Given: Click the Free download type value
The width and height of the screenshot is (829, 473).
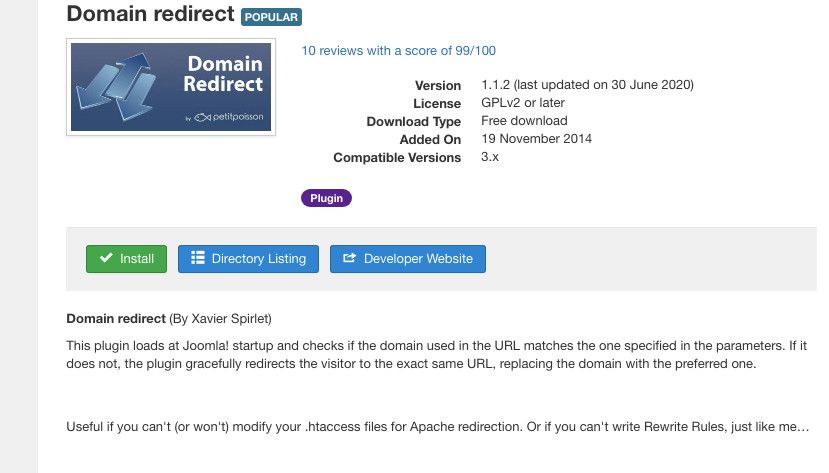Looking at the screenshot, I should (524, 121).
